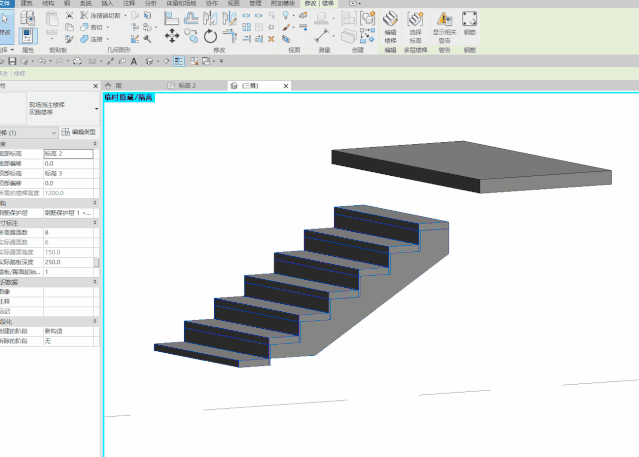Viewport: 639px width, 457px height.
Task: Collapse the constraints section header at the top
Action: coord(95,144)
